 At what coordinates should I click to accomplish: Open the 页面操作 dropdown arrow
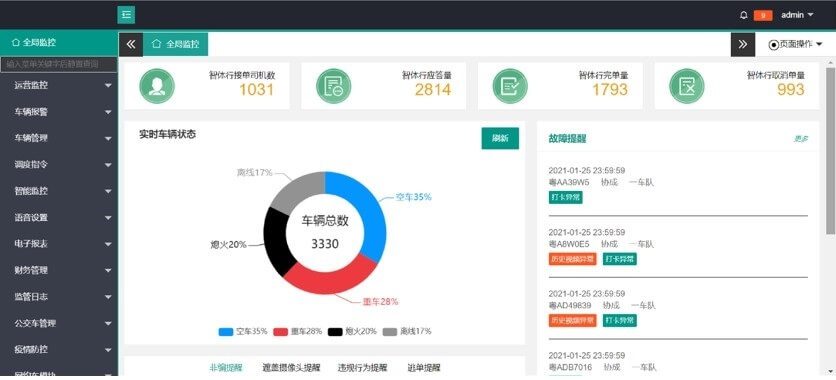click(x=819, y=44)
